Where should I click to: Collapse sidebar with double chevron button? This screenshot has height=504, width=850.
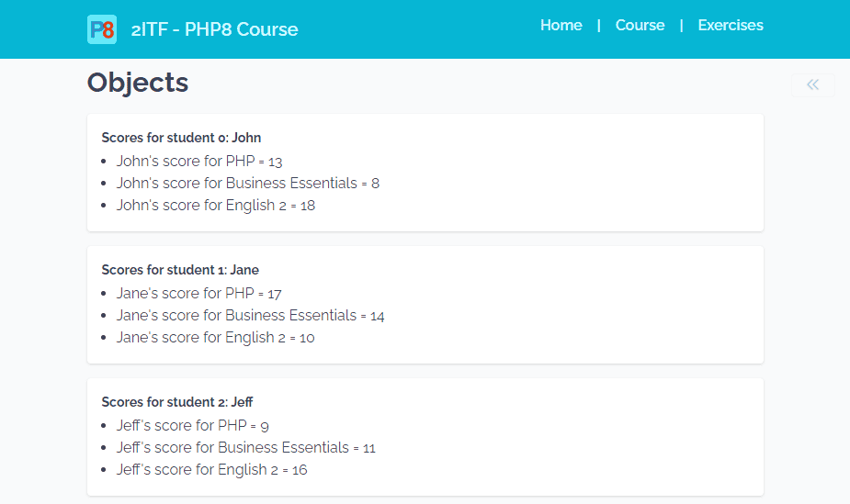pos(812,85)
